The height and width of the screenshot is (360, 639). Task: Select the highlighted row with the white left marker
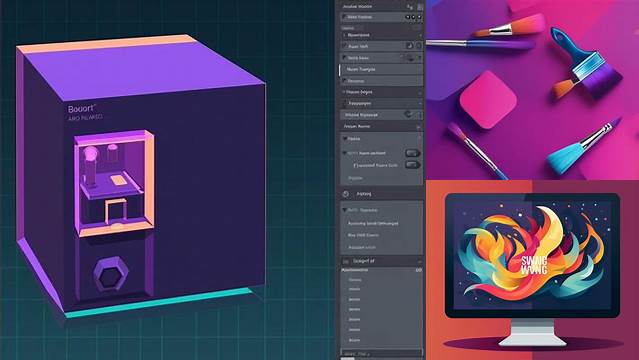[381, 69]
